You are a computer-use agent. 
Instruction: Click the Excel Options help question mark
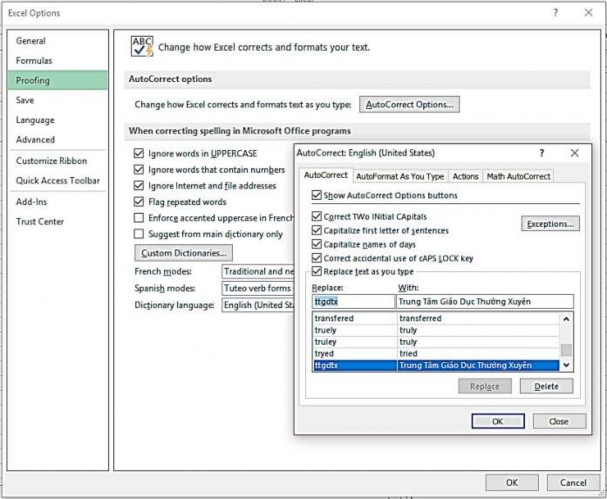[x=555, y=13]
